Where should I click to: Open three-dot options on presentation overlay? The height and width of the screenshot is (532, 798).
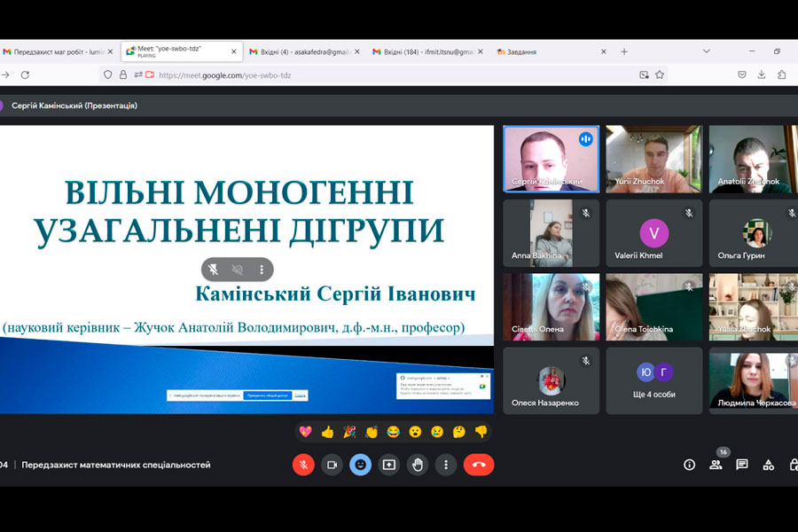tap(262, 270)
